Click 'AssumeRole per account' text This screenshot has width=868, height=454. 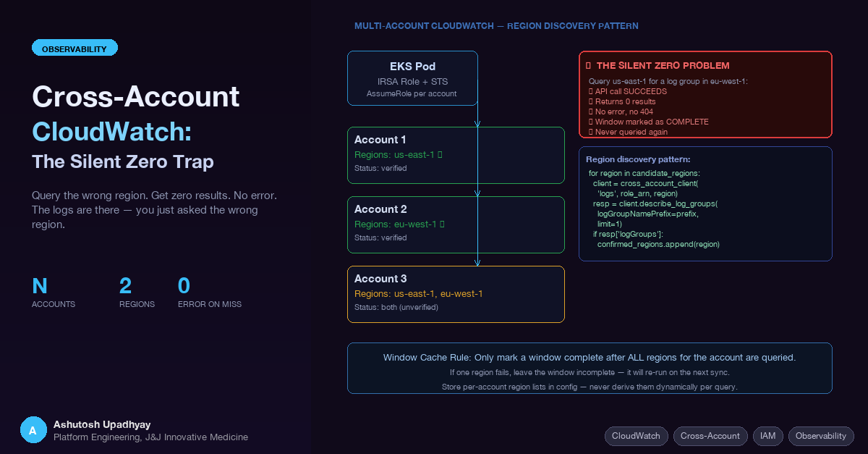click(412, 94)
